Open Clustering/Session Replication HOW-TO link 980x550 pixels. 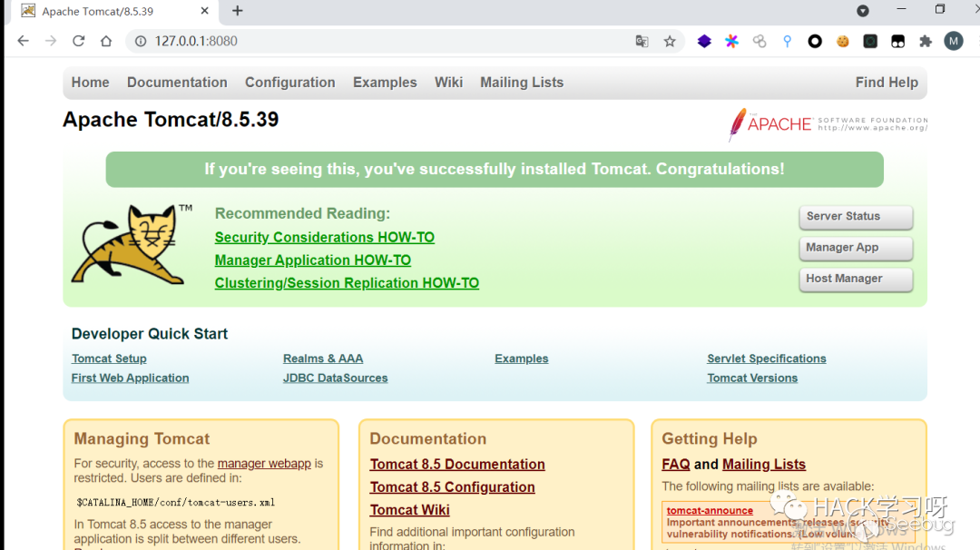click(x=347, y=283)
